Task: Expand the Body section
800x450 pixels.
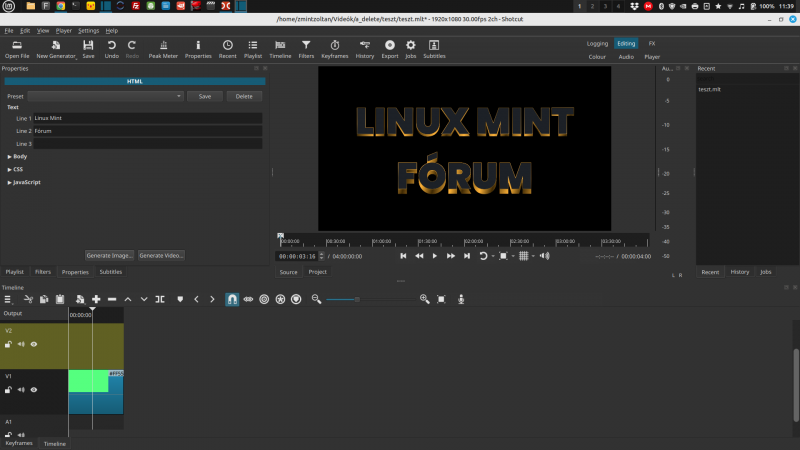Action: point(17,157)
